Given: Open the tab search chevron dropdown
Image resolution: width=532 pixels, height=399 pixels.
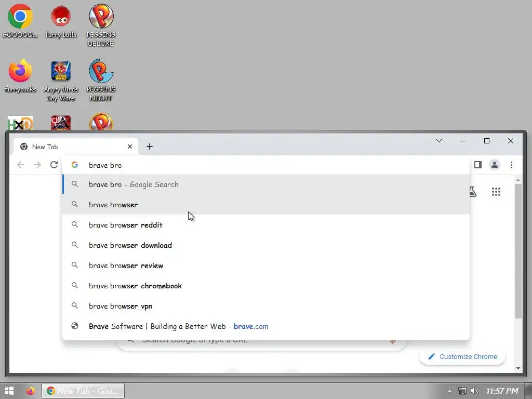Looking at the screenshot, I should coord(438,141).
